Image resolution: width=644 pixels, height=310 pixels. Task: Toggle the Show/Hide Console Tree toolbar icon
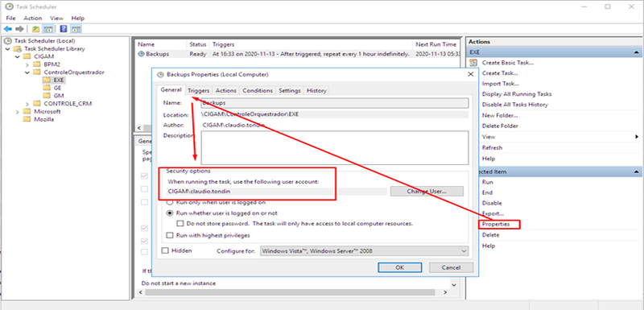(48, 29)
